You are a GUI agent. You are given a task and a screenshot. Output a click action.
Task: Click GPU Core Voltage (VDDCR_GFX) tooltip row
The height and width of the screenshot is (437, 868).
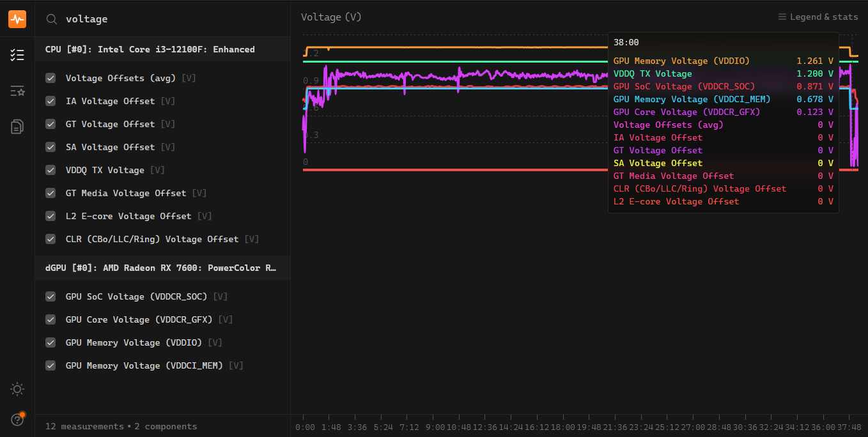tap(723, 112)
